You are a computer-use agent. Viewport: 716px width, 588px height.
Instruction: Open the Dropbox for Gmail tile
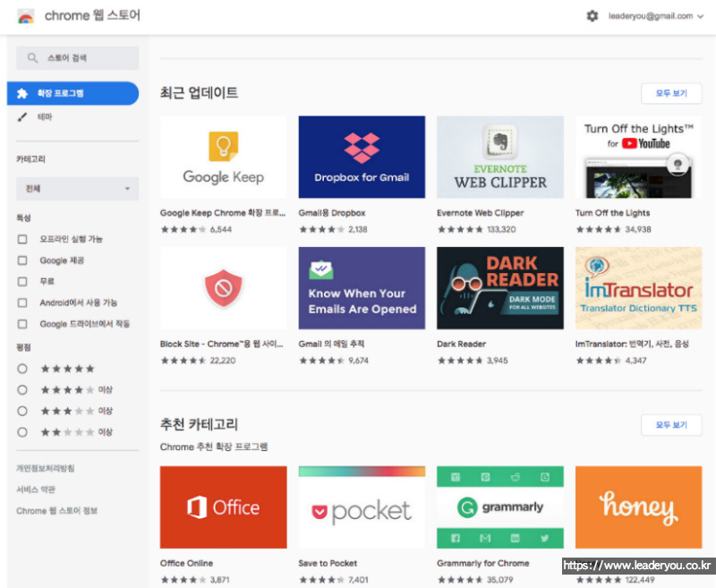(x=362, y=157)
